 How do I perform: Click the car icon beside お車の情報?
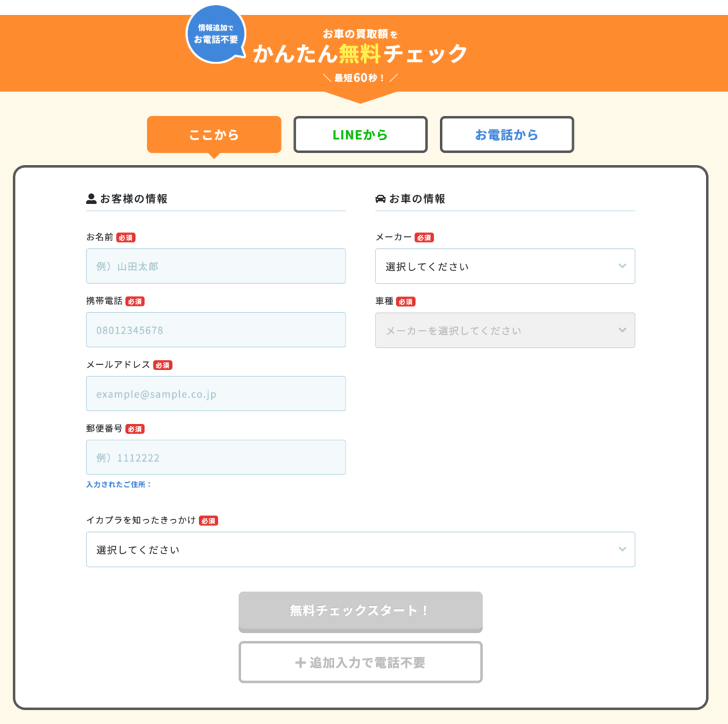pyautogui.click(x=380, y=199)
